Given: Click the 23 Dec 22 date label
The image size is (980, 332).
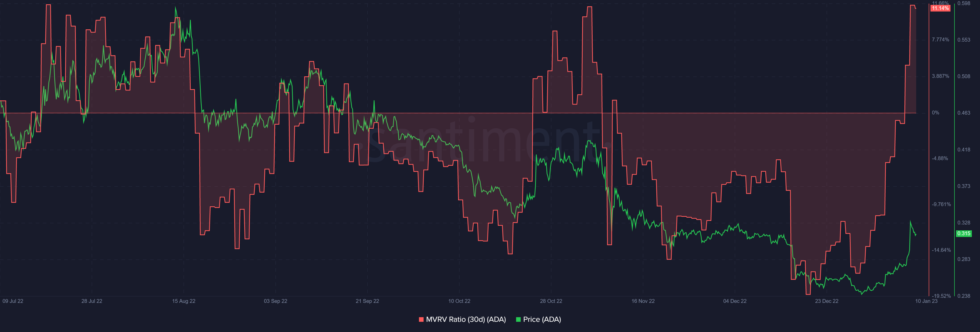Looking at the screenshot, I should point(827,301).
